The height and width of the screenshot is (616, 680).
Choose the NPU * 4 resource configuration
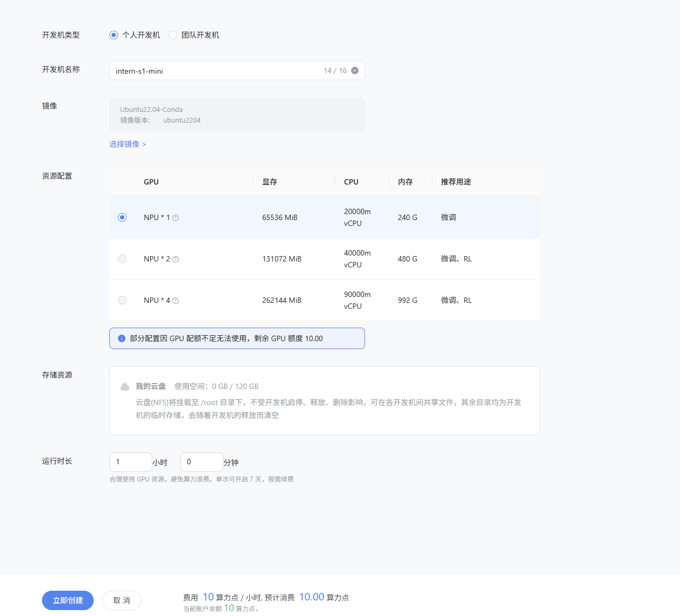click(122, 300)
